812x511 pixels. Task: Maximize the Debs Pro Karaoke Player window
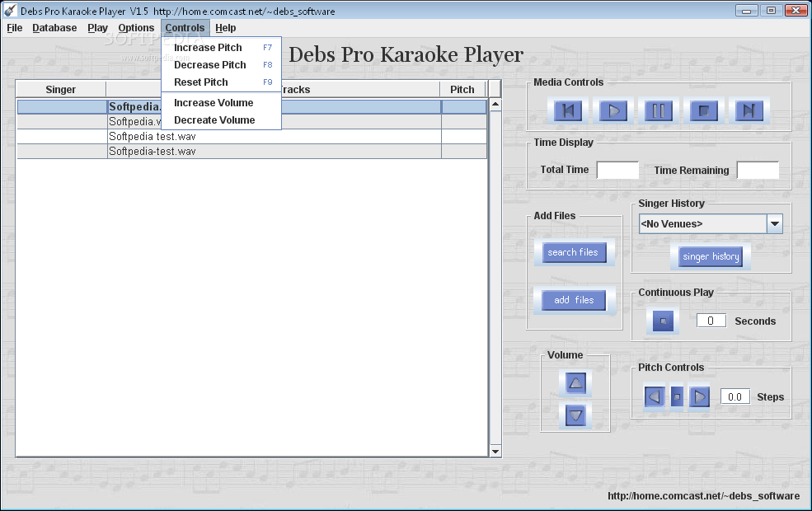point(771,11)
